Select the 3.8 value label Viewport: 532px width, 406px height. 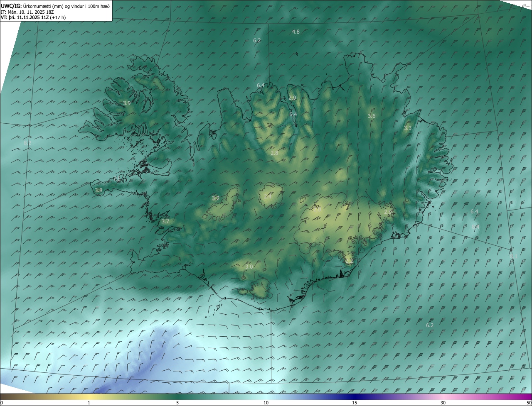(99, 191)
